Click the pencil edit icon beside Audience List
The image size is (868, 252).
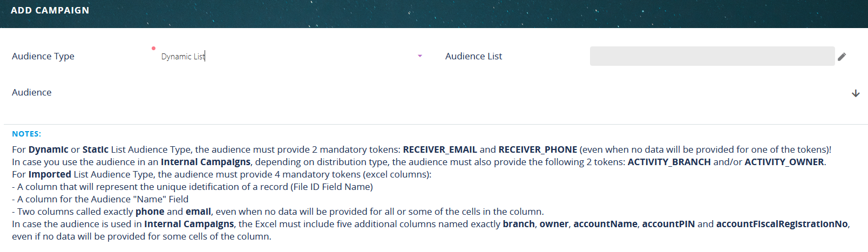click(842, 57)
